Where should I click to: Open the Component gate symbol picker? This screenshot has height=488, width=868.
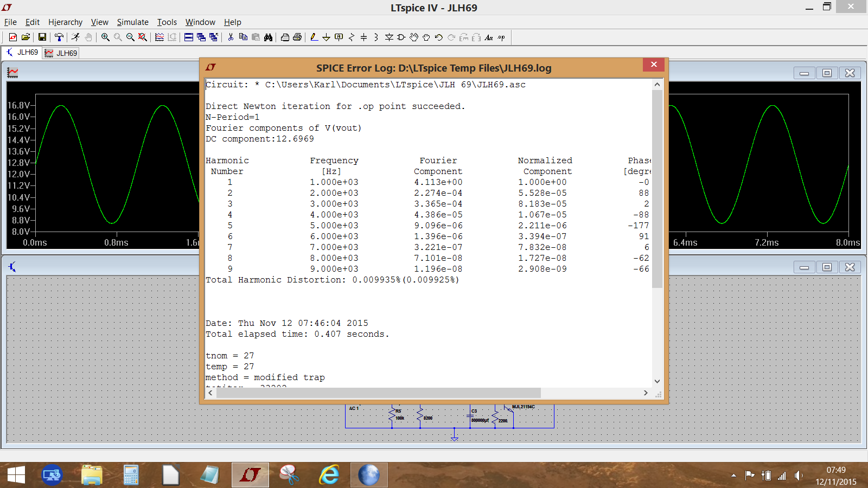401,37
